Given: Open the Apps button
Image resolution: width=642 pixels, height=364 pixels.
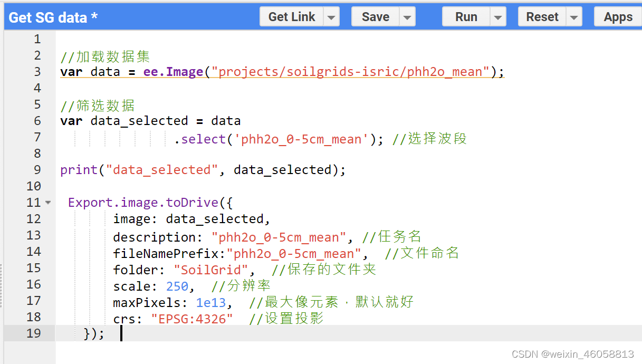Looking at the screenshot, I should (x=618, y=17).
